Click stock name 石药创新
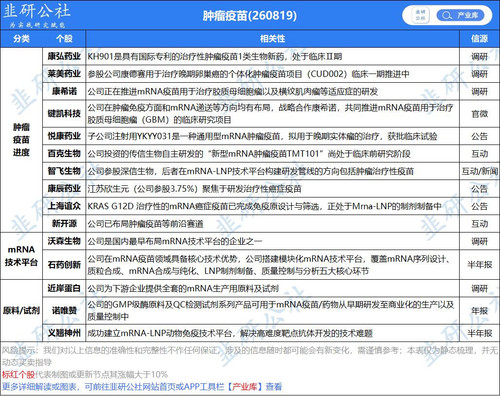Image resolution: width=500 pixels, height=396 pixels. (64, 265)
